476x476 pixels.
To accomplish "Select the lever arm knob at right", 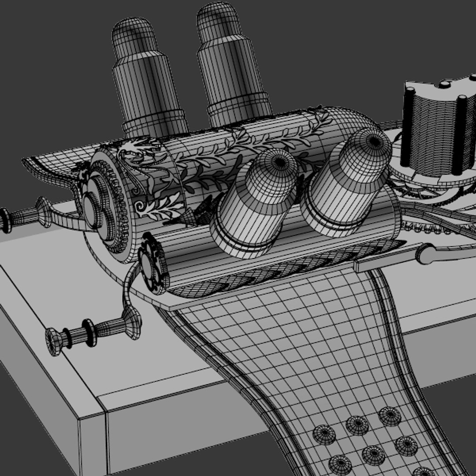I will tap(426, 254).
